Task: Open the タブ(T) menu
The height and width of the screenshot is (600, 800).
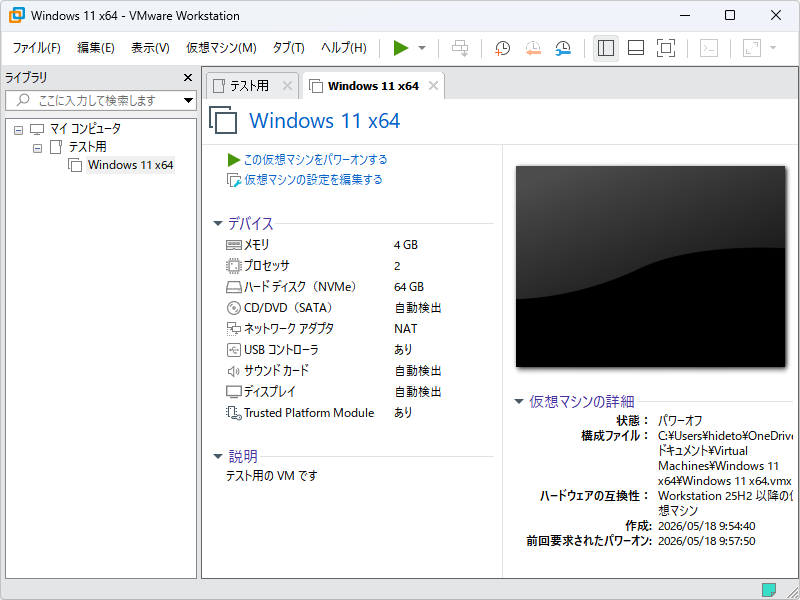Action: (288, 48)
